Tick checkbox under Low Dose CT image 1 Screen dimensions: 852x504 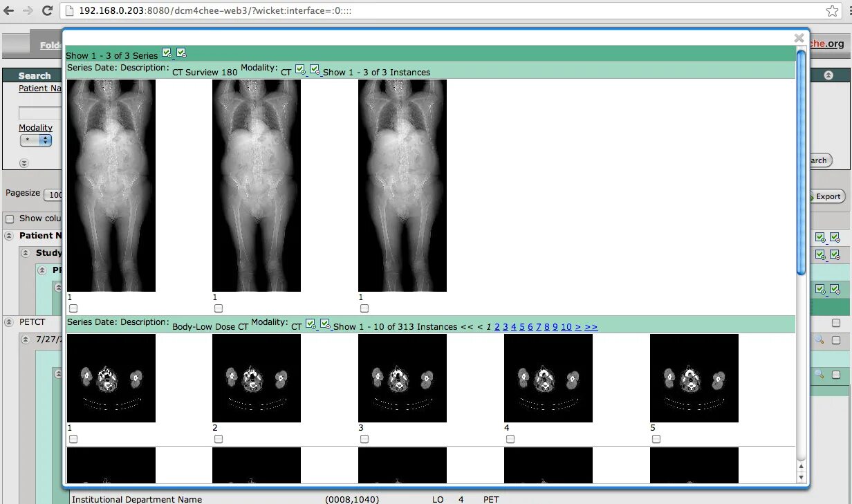coord(73,439)
